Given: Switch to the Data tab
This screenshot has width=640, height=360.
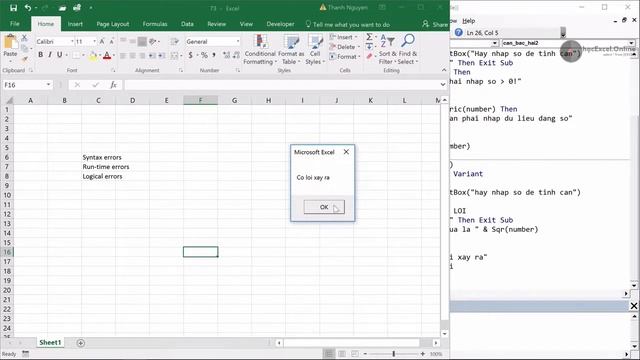Looking at the screenshot, I should [x=187, y=24].
